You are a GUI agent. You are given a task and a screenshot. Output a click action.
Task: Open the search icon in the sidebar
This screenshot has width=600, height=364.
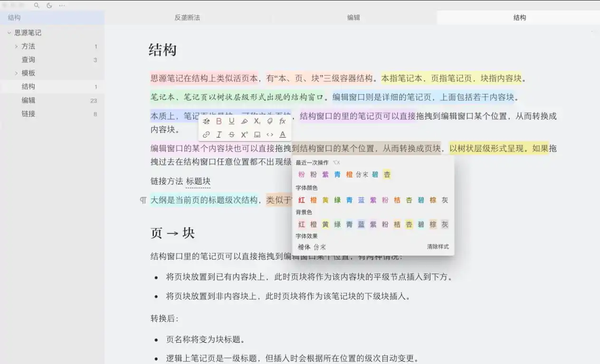coord(36,6)
